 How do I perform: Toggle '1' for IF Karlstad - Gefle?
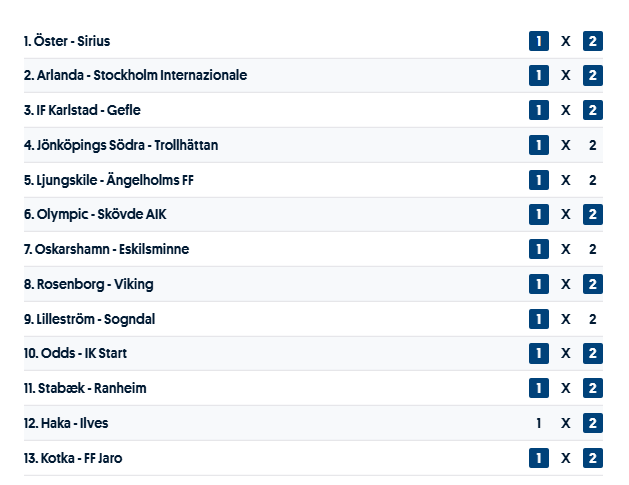(x=539, y=110)
